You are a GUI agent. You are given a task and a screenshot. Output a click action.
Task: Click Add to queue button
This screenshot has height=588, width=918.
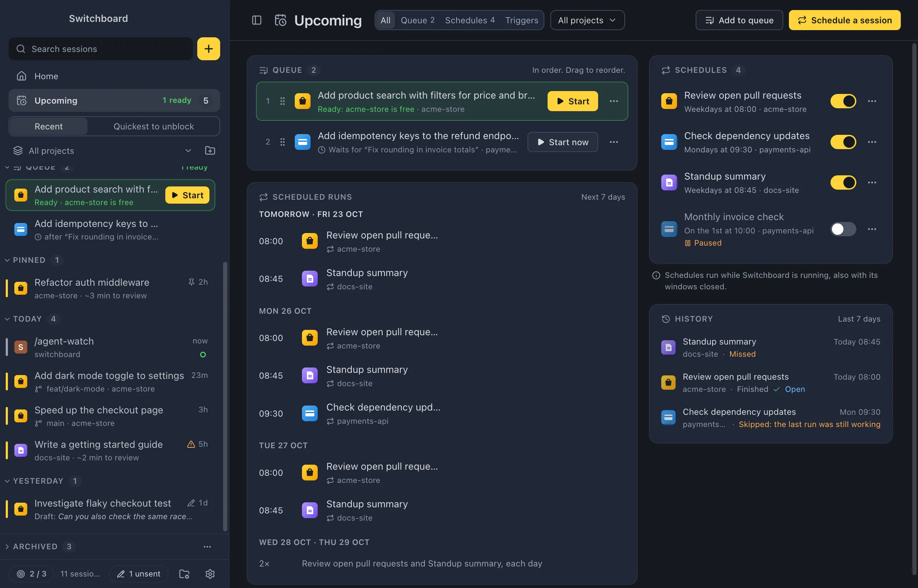739,20
